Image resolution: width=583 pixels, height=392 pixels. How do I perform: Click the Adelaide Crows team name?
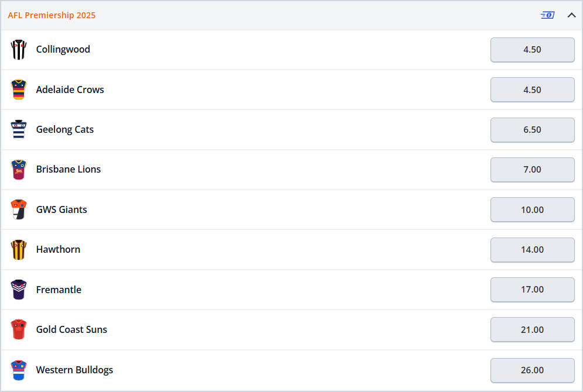[70, 90]
